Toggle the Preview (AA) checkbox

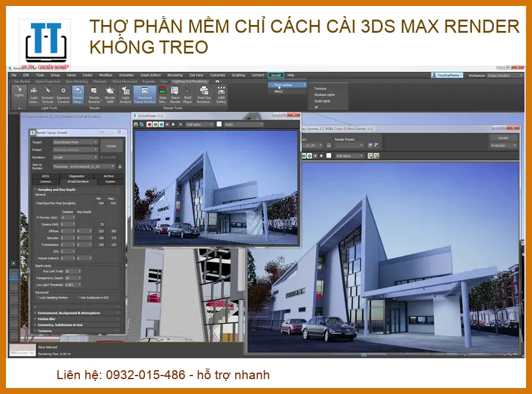coord(37,218)
